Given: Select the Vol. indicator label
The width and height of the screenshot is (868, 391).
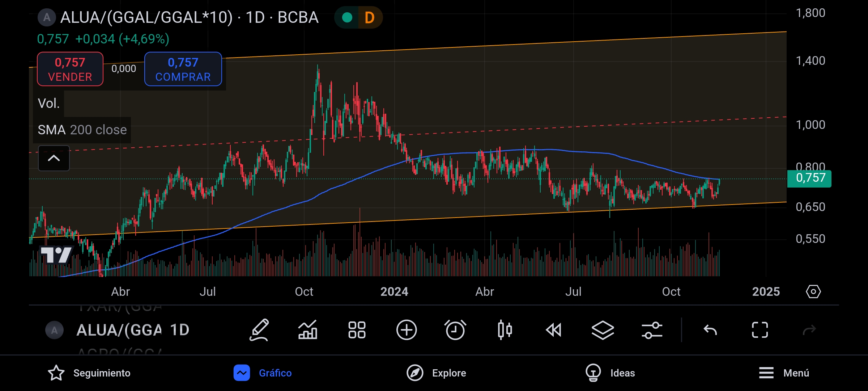Looking at the screenshot, I should (x=49, y=104).
